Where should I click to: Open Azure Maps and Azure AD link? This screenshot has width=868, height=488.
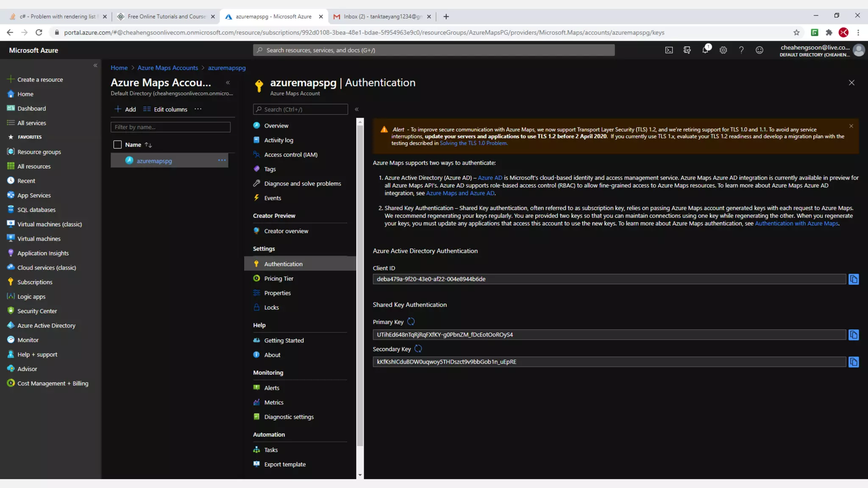point(460,193)
